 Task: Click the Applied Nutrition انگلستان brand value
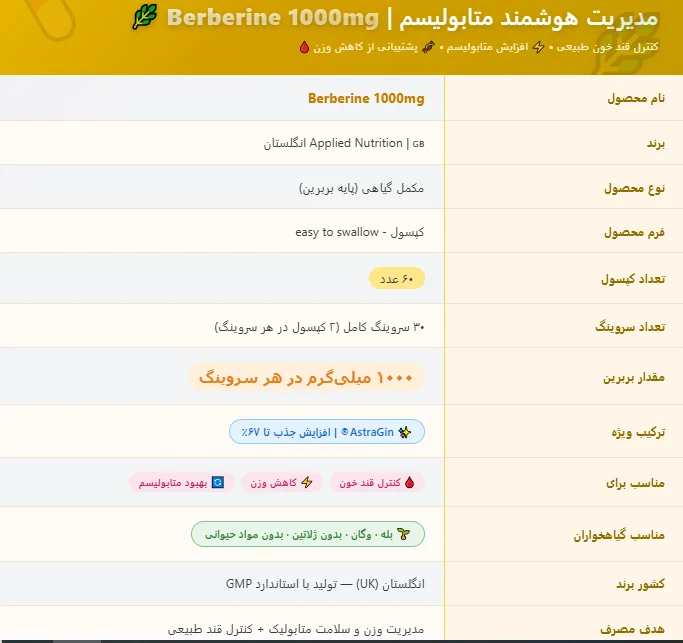coord(344,143)
